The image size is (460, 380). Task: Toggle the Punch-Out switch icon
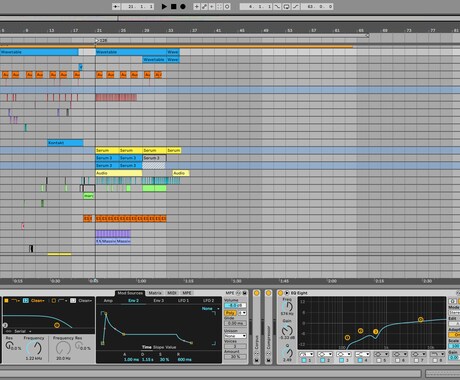click(296, 6)
